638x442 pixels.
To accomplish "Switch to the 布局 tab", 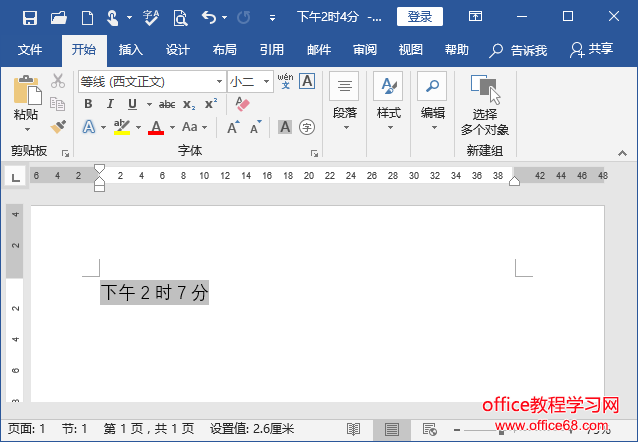I will coord(225,50).
